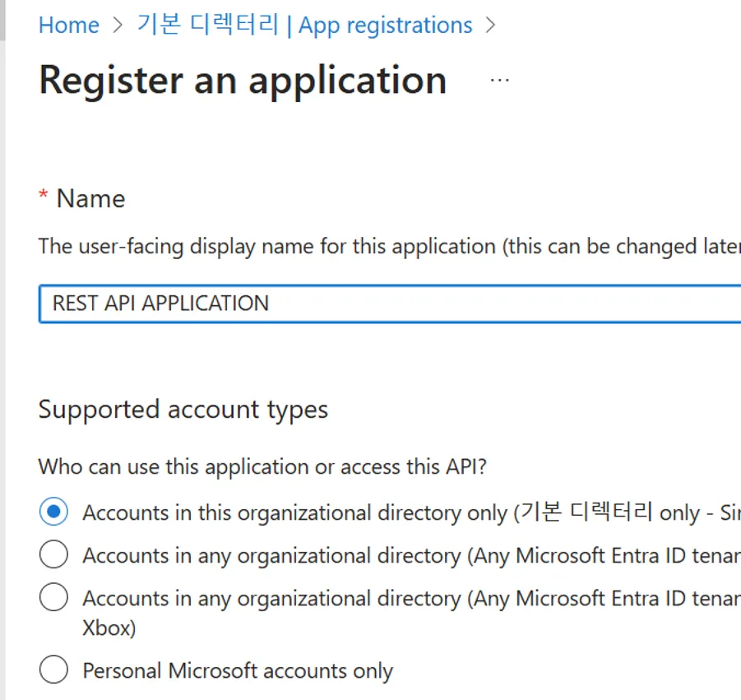Click the 'Supported account types' heading
Viewport: 741px width, 700px height.
[183, 409]
